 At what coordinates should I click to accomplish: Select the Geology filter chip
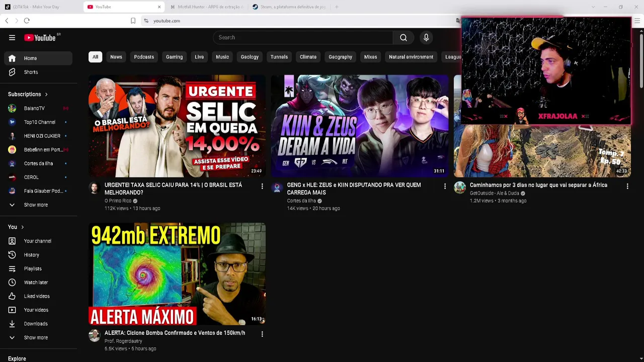point(250,57)
